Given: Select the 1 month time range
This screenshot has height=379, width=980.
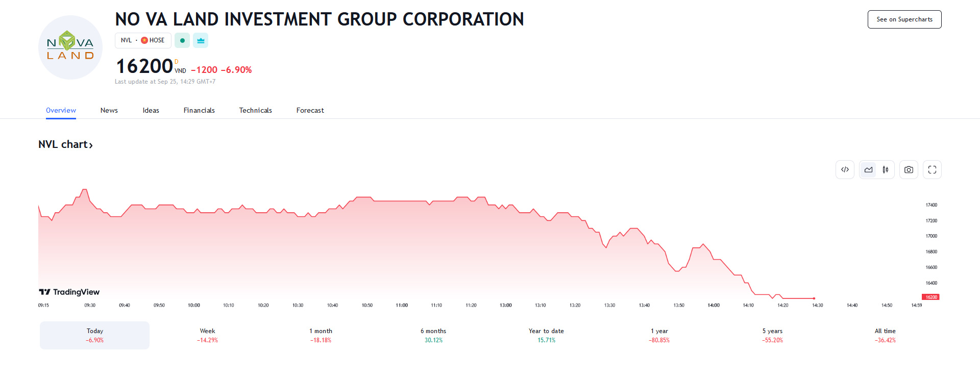Looking at the screenshot, I should pyautogui.click(x=321, y=335).
